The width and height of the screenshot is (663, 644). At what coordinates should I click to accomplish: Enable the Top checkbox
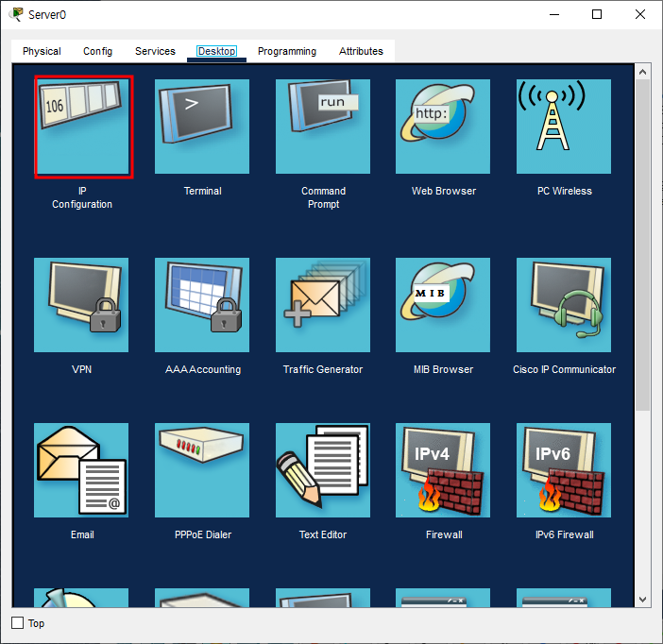pos(17,623)
